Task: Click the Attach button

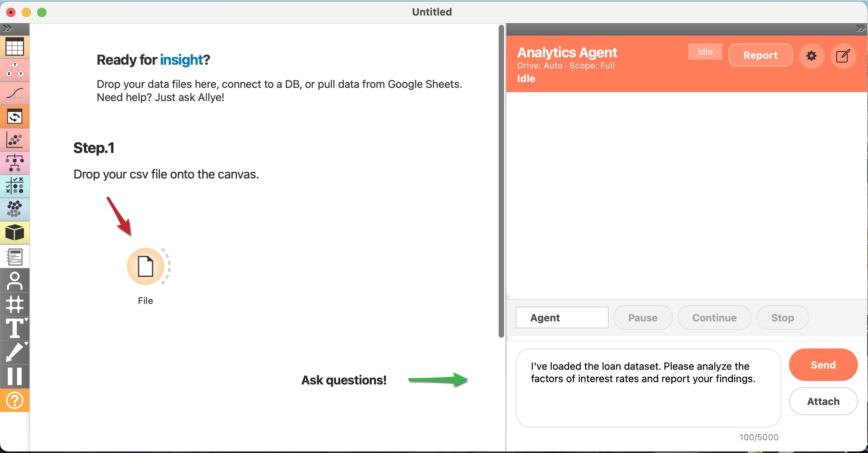Action: point(823,401)
